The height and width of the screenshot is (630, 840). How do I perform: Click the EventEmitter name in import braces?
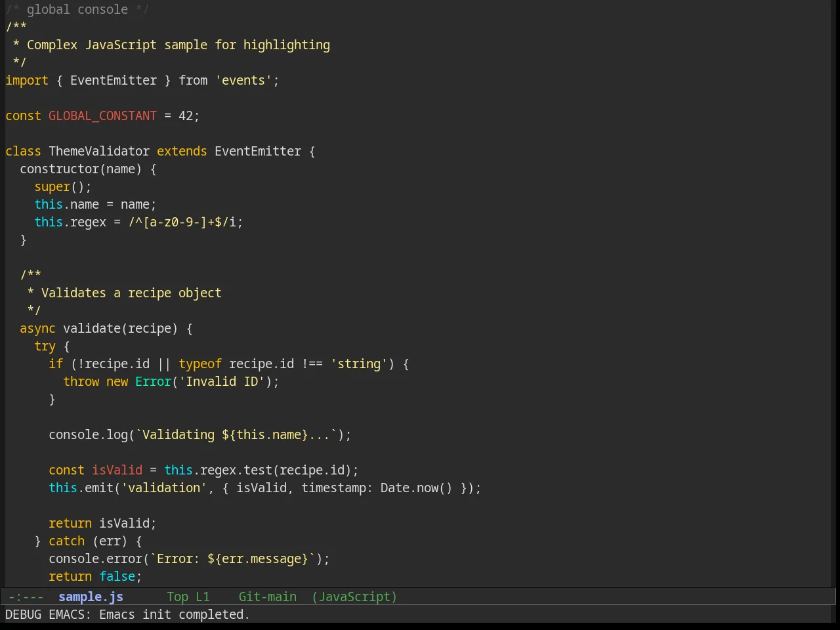(114, 80)
